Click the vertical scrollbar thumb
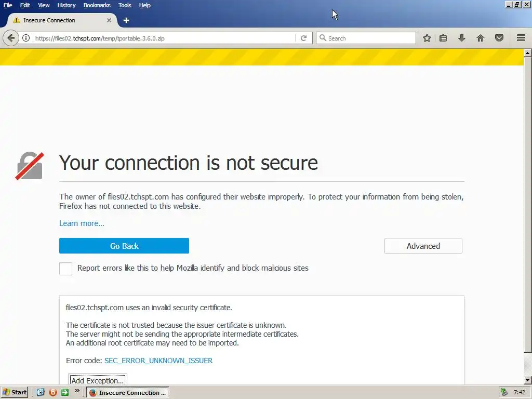Image resolution: width=532 pixels, height=399 pixels. (528, 205)
